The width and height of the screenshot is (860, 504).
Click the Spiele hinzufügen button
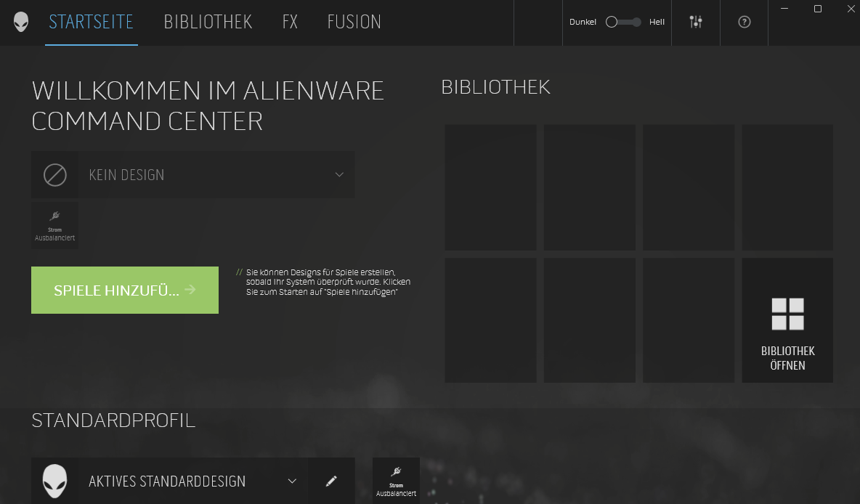(124, 290)
